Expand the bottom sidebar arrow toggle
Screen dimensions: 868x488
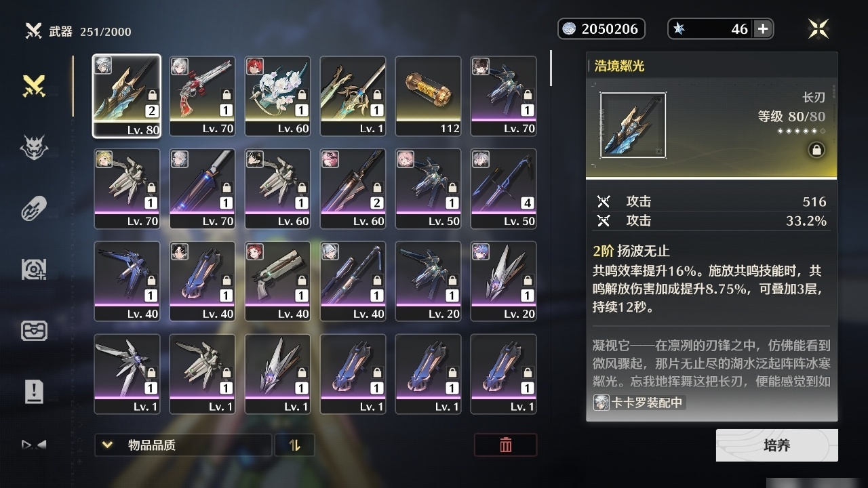34,445
